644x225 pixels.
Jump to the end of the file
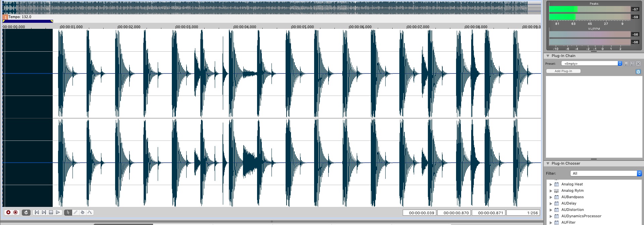click(x=44, y=213)
